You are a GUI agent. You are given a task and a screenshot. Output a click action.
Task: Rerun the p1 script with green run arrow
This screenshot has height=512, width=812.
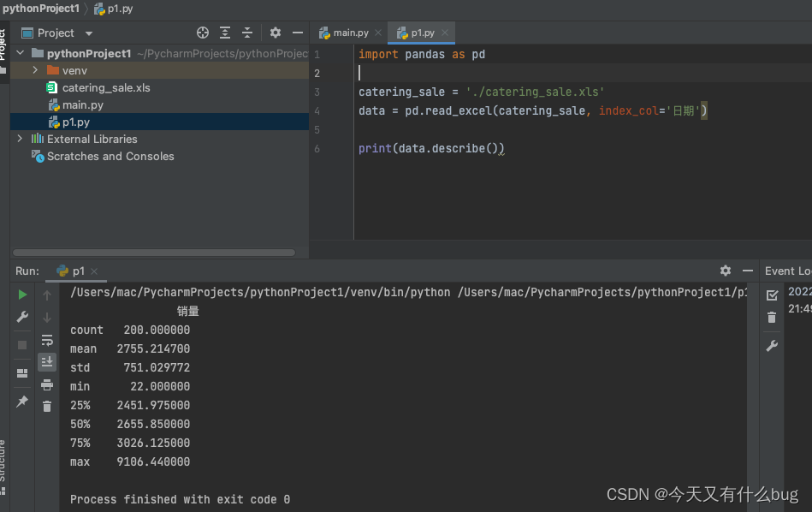[x=22, y=294]
